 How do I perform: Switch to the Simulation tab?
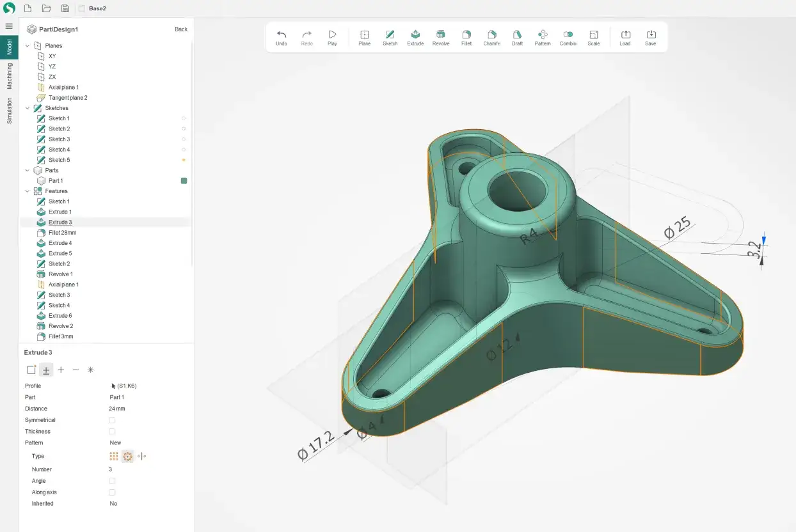[x=9, y=111]
